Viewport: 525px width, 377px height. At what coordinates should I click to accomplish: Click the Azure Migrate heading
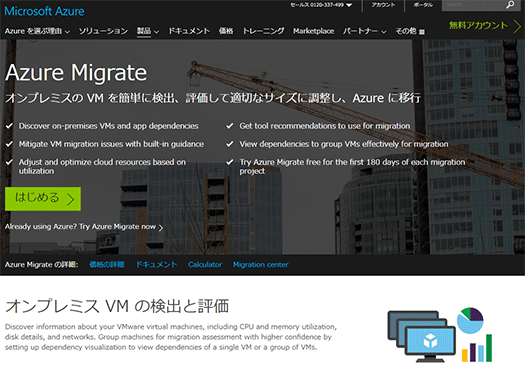coord(76,73)
